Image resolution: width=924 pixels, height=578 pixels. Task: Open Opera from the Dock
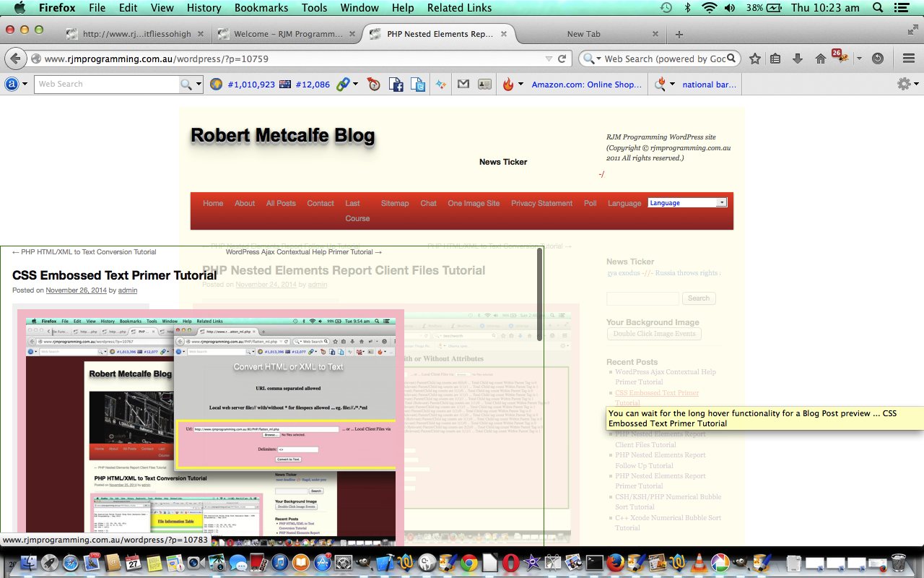tap(511, 562)
